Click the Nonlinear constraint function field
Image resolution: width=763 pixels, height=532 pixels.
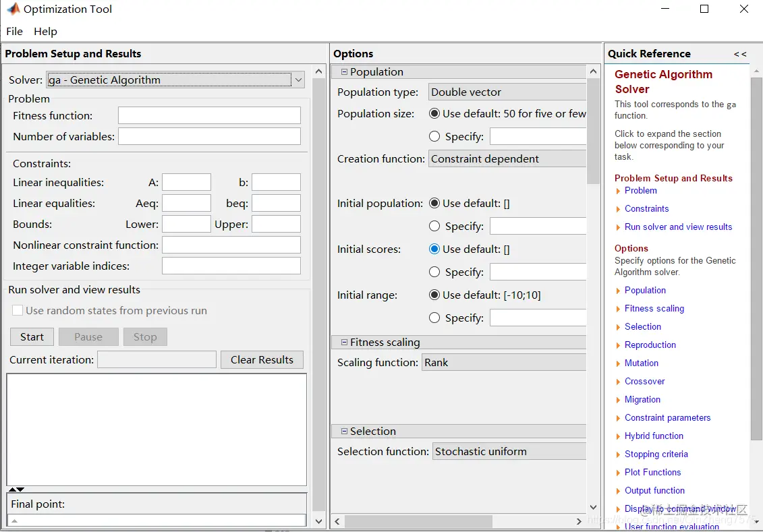click(x=231, y=245)
